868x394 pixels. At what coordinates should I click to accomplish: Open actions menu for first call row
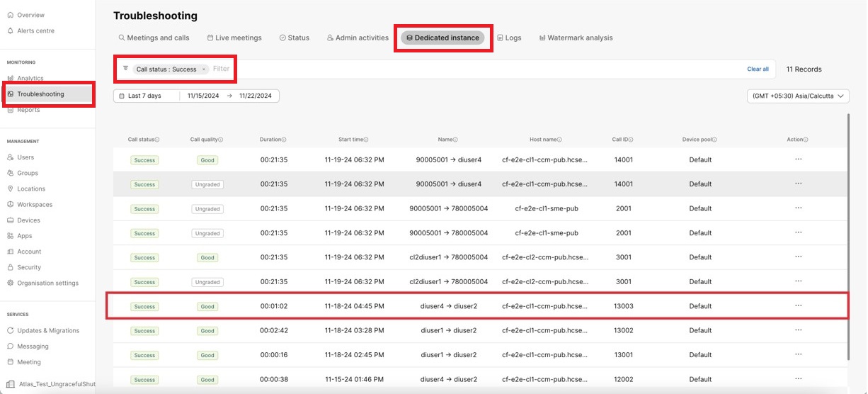[798, 159]
